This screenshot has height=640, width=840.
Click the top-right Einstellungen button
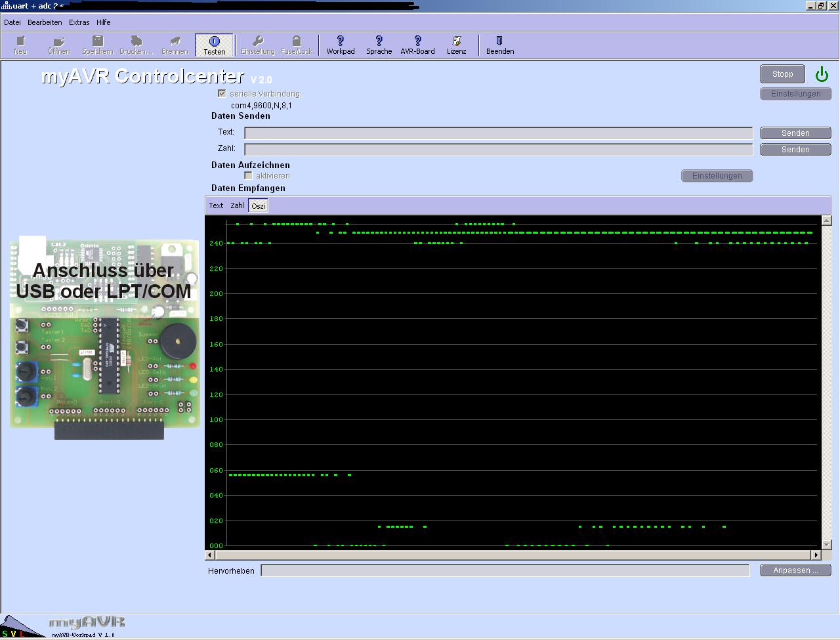[795, 94]
